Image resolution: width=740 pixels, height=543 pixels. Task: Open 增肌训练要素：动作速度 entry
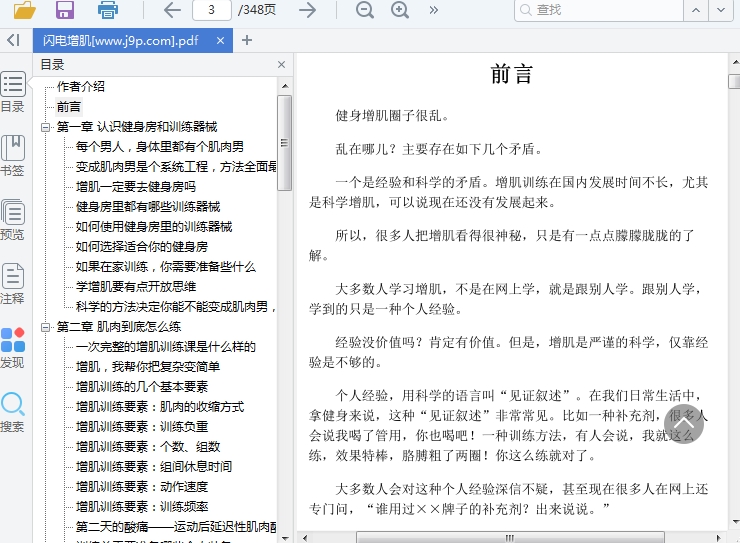[142, 486]
